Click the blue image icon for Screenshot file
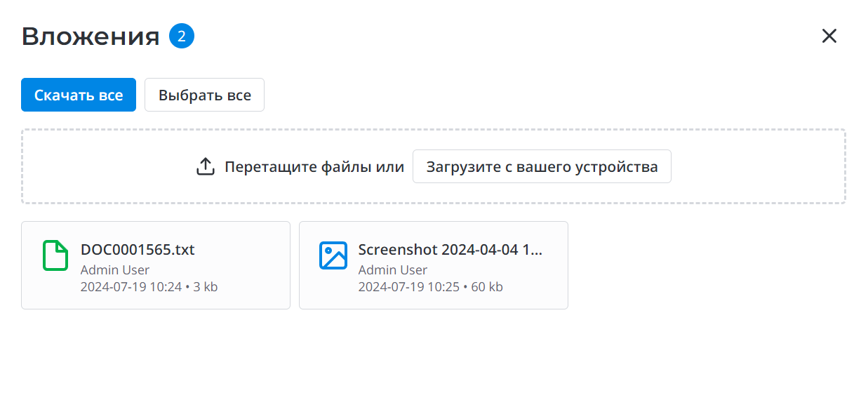Image resolution: width=868 pixels, height=400 pixels. (x=333, y=255)
